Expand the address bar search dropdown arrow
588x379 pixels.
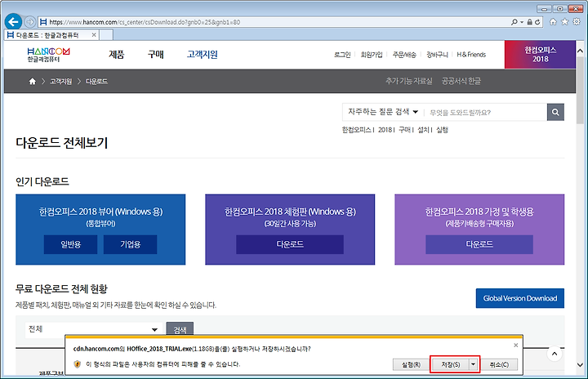(522, 22)
